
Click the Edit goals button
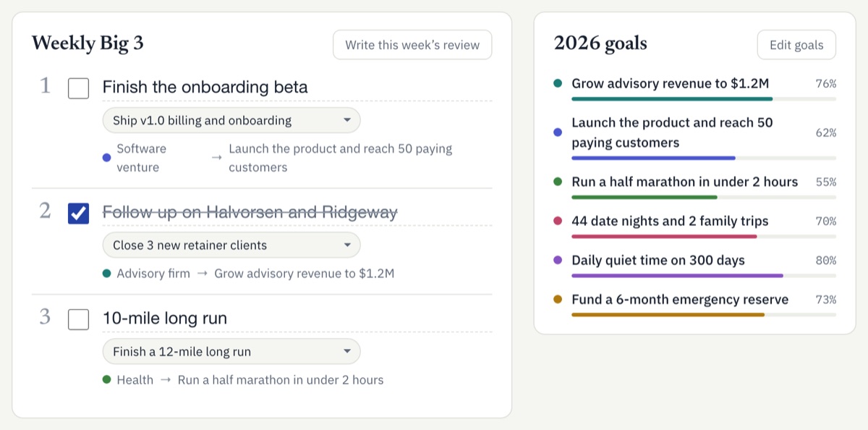796,45
